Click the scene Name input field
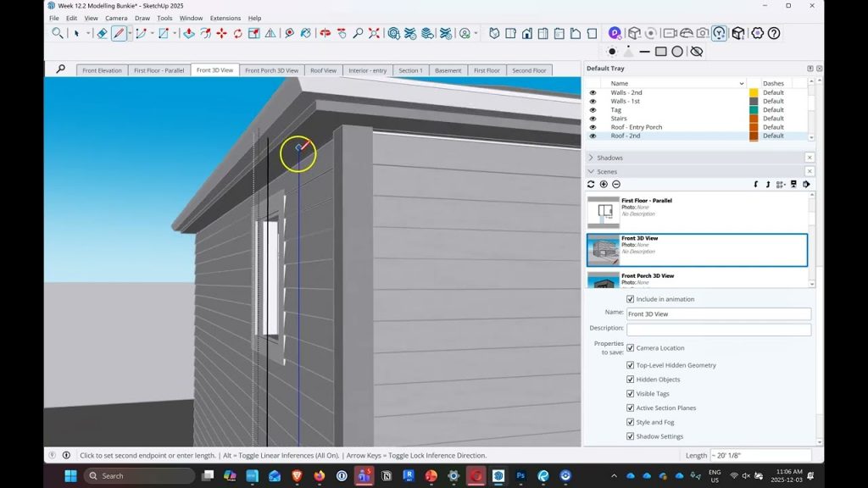Viewport: 868px width, 488px height. coord(718,313)
